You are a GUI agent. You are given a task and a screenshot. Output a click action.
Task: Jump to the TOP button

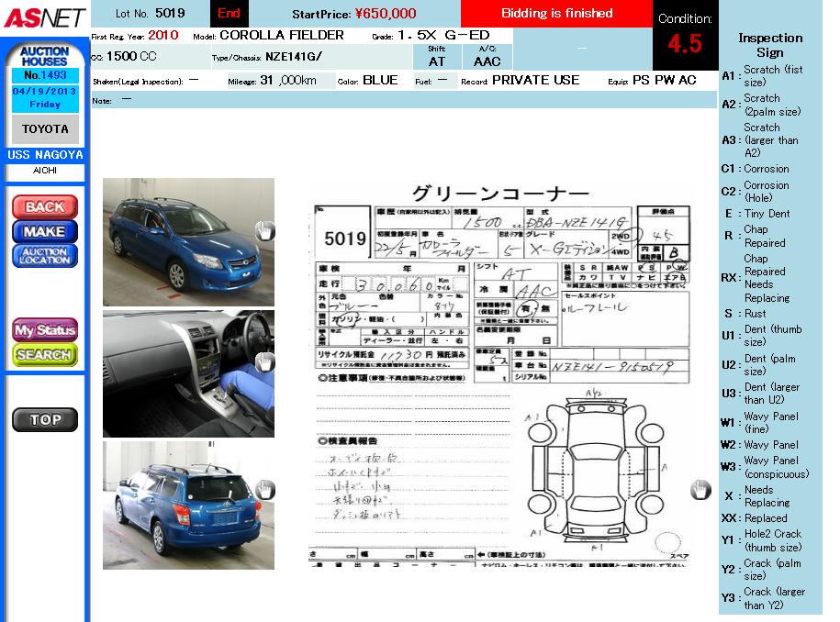44,420
